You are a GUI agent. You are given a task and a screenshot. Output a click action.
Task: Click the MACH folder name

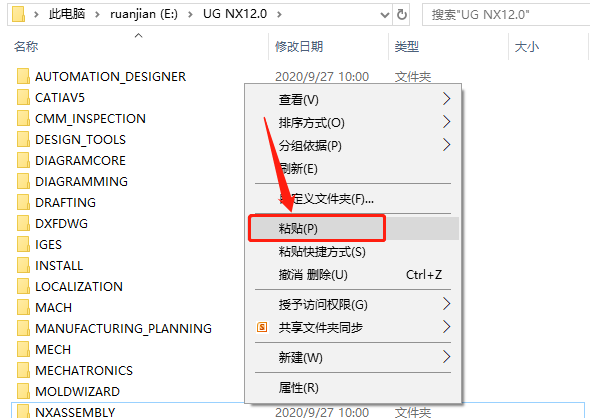[x=53, y=307]
